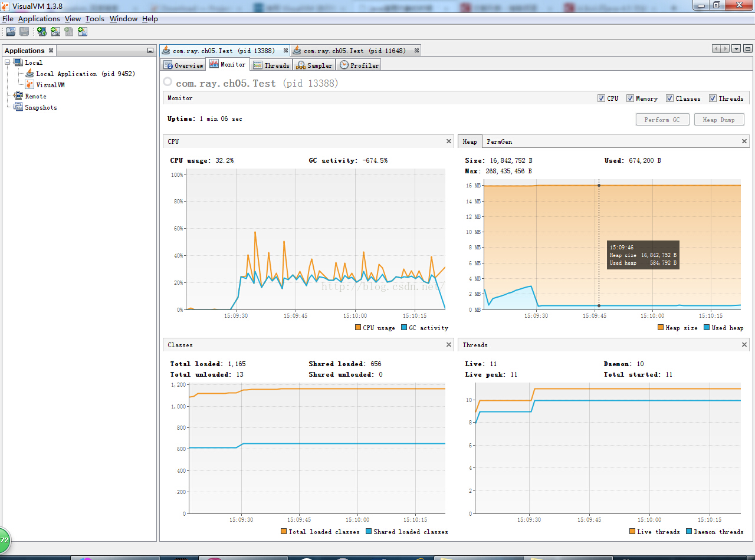This screenshot has height=560, width=755.
Task: Close the pid 13388 document tab
Action: click(x=285, y=51)
